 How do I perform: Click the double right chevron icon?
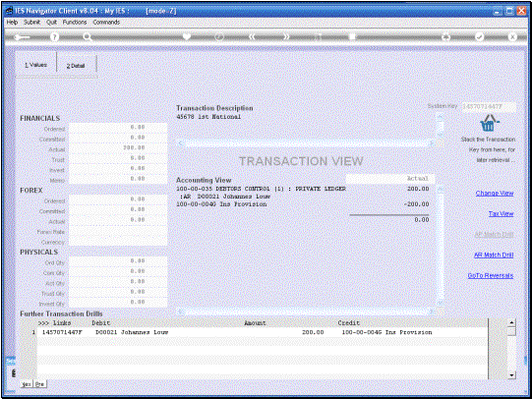click(x=286, y=36)
